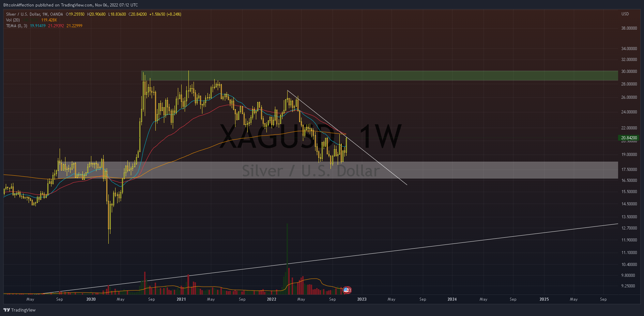Click the 2020 label on the time axis

91,299
